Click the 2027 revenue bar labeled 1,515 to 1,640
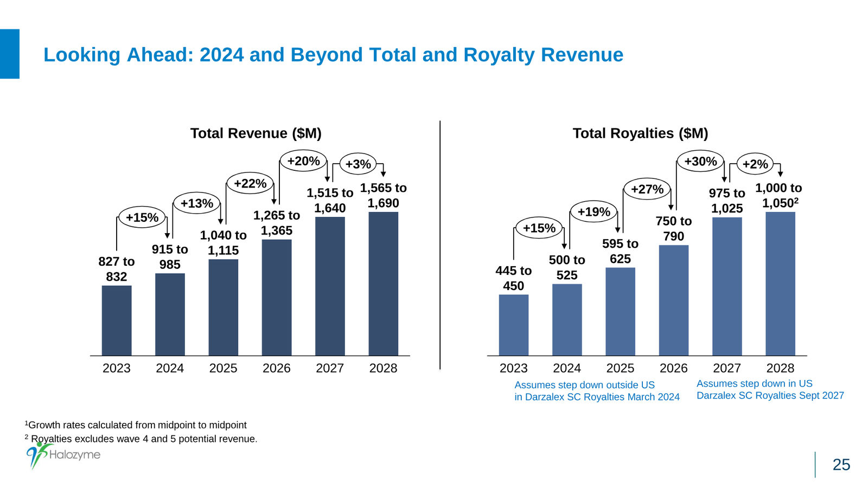The width and height of the screenshot is (868, 488). click(330, 286)
